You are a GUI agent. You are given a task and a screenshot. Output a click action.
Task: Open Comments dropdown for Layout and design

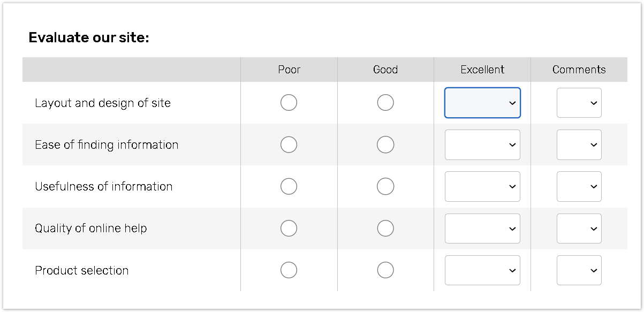[579, 103]
